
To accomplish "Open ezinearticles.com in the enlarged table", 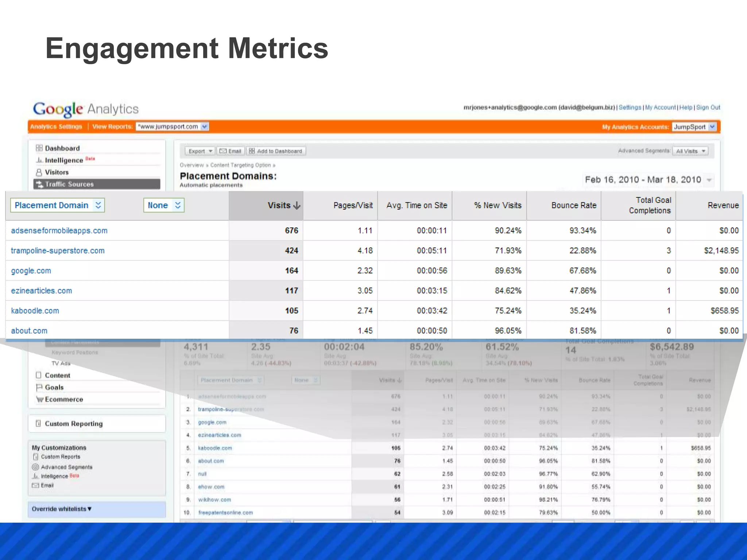I will (x=42, y=291).
